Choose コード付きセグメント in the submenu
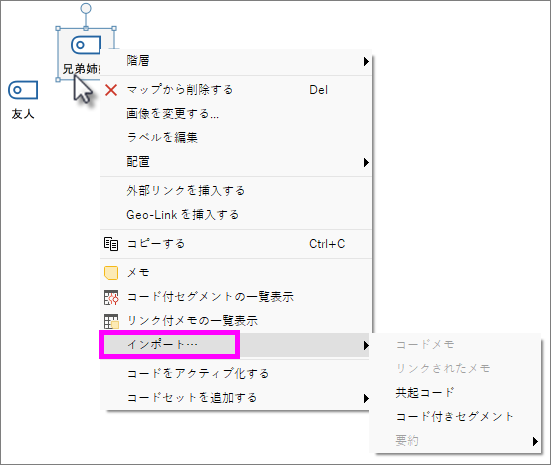The image size is (551, 465). [x=455, y=417]
